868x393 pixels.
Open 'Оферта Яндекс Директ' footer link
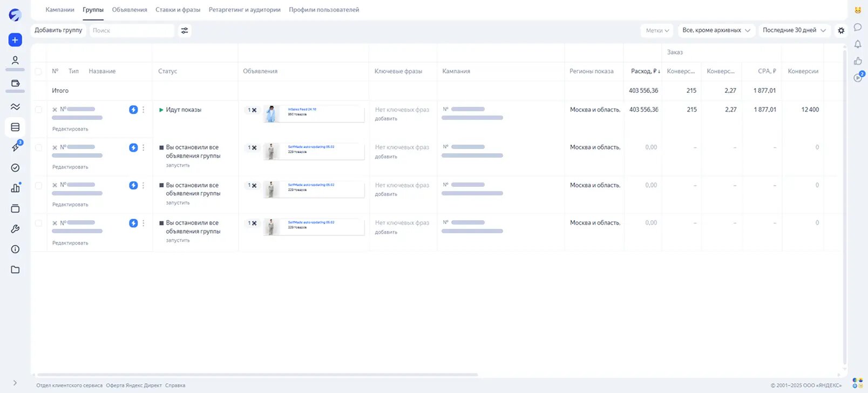134,385
